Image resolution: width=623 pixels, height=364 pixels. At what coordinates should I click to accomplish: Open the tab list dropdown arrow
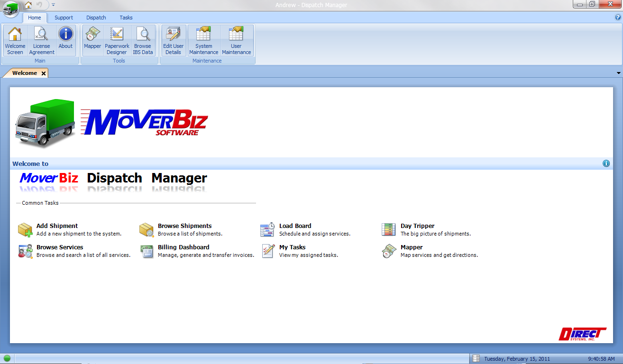618,73
